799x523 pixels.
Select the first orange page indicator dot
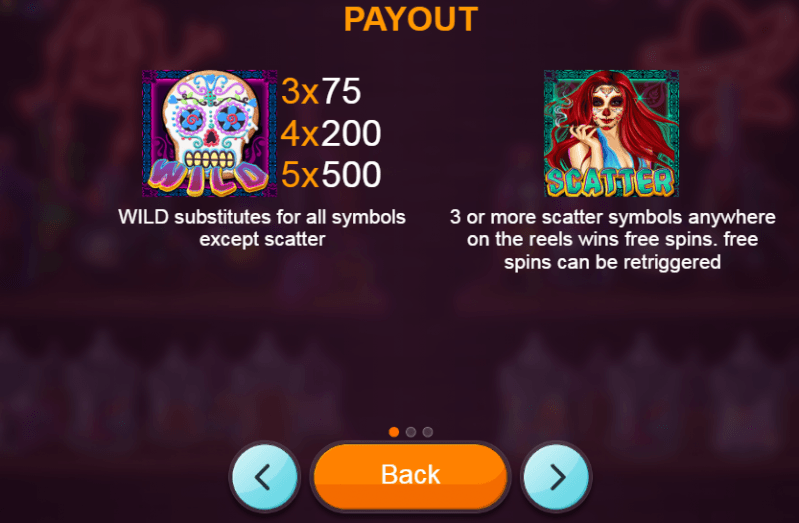393,432
